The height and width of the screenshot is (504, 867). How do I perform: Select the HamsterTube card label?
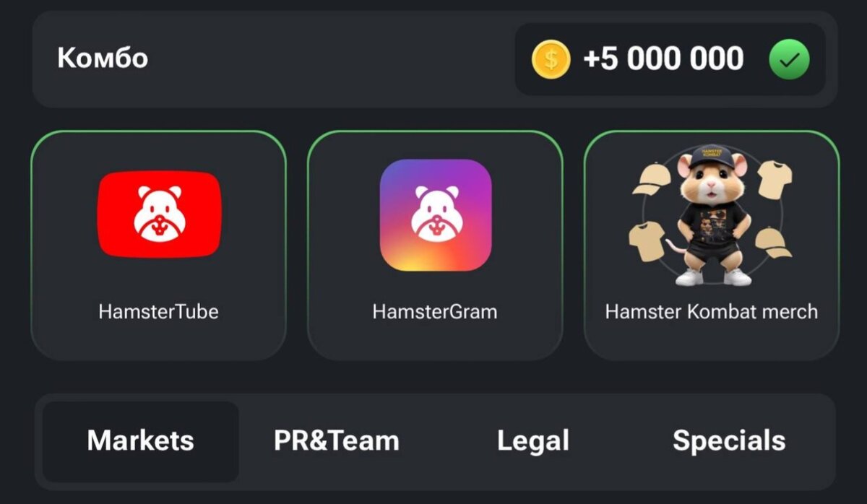158,312
